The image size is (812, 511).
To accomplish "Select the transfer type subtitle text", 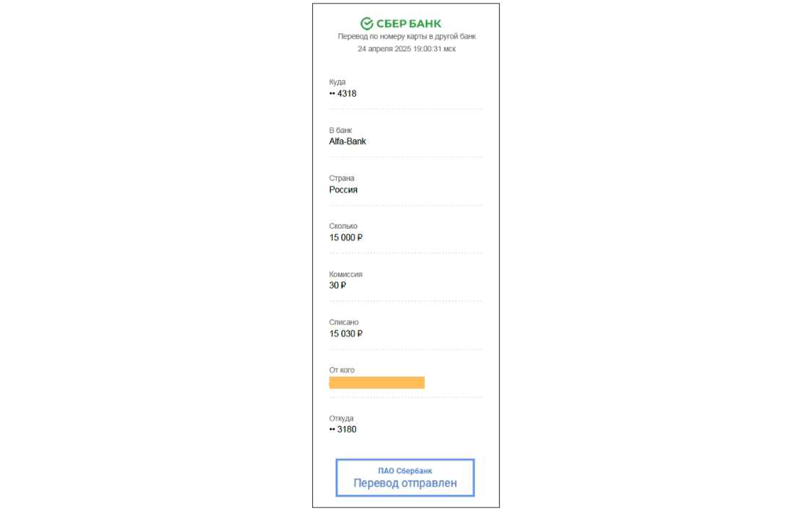I will (x=407, y=36).
